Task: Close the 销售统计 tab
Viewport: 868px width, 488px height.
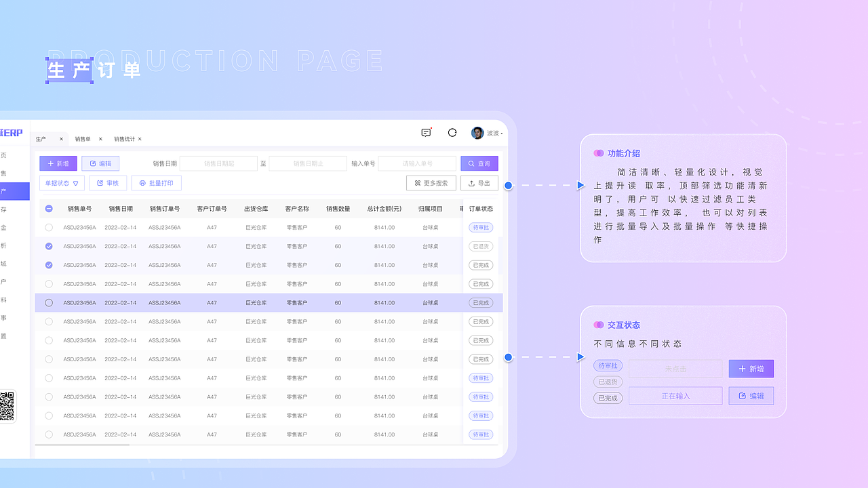Action: click(x=140, y=139)
